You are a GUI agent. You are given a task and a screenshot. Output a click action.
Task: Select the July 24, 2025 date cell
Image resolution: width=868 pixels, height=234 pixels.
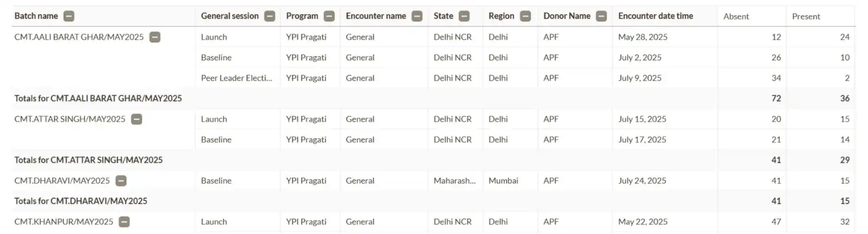642,181
